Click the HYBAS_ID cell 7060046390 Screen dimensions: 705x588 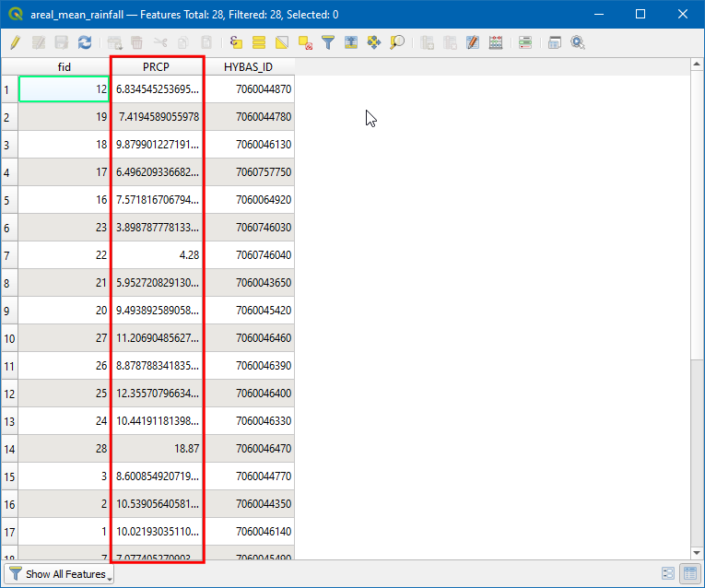[x=249, y=366]
